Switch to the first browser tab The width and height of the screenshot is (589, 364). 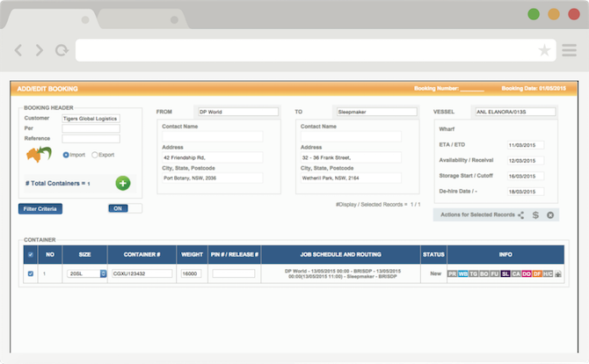click(x=51, y=19)
